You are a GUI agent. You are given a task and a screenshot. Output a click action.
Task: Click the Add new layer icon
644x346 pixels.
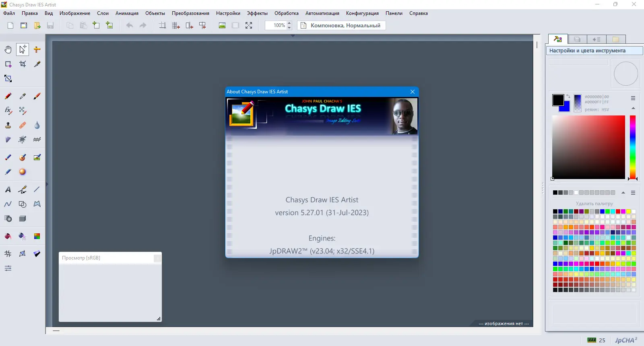point(96,25)
